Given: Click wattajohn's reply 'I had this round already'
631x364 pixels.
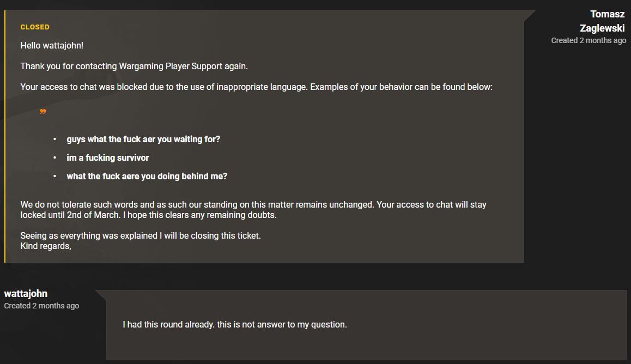Looking at the screenshot, I should tap(235, 324).
